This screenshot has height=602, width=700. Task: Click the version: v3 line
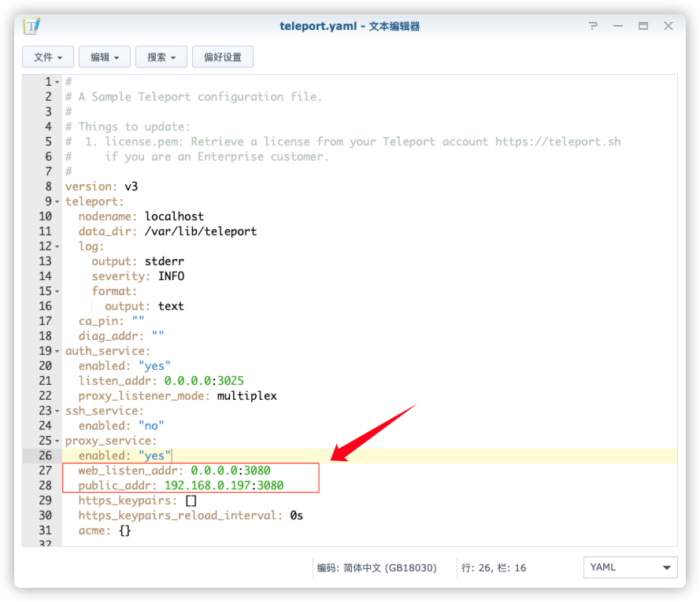click(102, 186)
